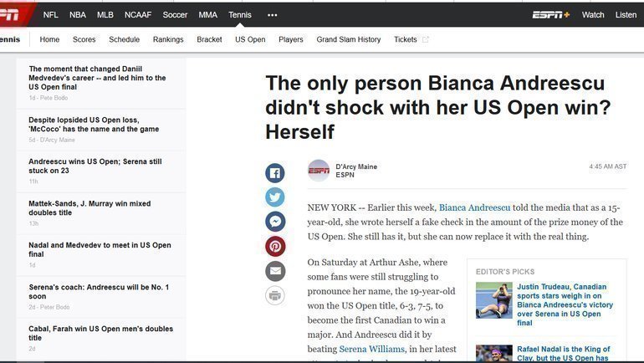Open Nadal and Medvedev final story

pos(100,249)
